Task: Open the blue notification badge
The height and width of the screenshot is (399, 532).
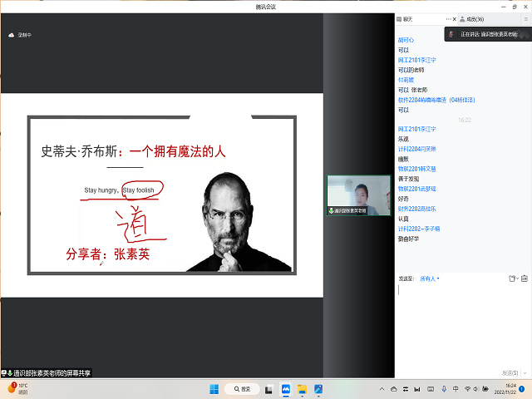Action: (522, 389)
